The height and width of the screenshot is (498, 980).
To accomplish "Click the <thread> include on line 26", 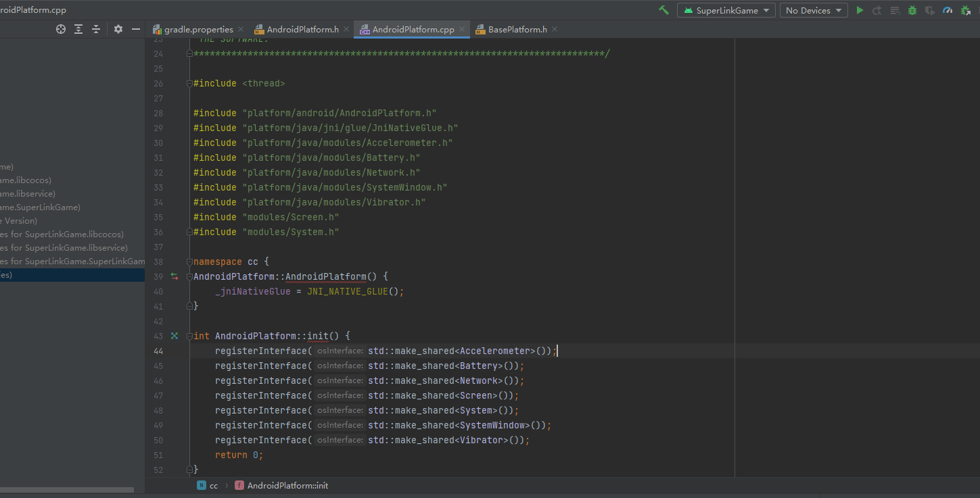I will 264,83.
